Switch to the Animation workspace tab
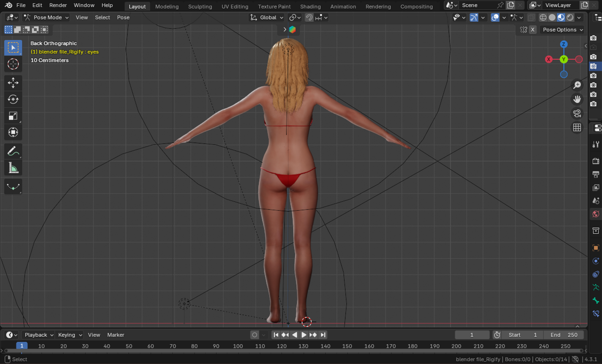This screenshot has width=602, height=364. [343, 6]
